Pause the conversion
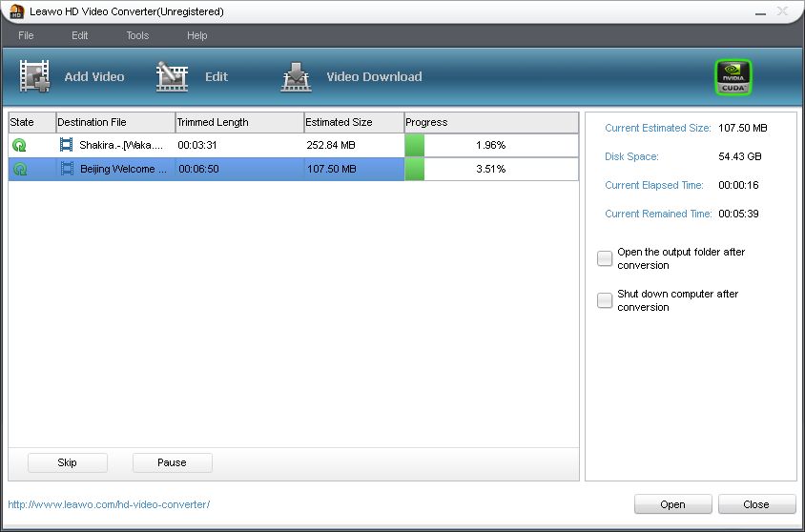The width and height of the screenshot is (805, 532). coord(172,462)
